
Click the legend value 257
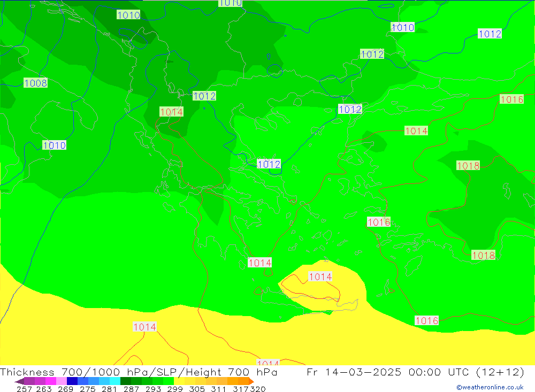tap(24, 389)
